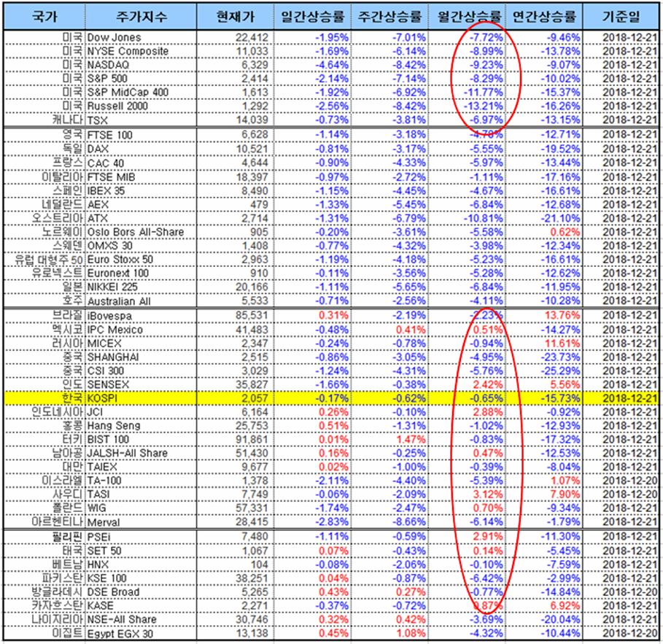Click the 연간상승률 column header
663x644 pixels.
point(544,17)
